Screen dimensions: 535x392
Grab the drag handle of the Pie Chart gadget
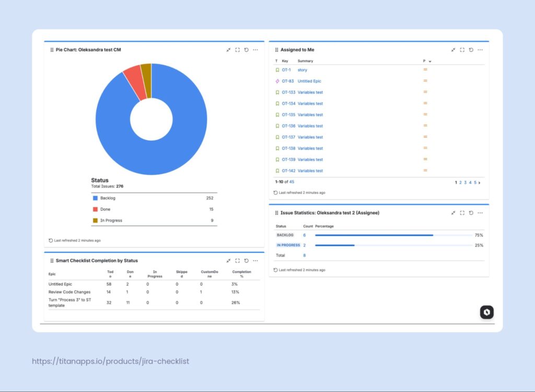pyautogui.click(x=51, y=50)
